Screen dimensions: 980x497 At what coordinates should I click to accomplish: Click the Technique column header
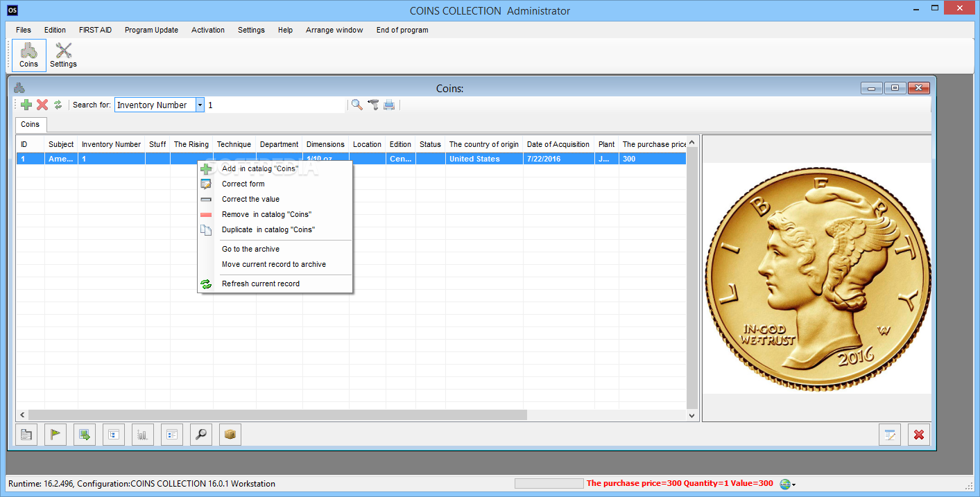pos(234,144)
